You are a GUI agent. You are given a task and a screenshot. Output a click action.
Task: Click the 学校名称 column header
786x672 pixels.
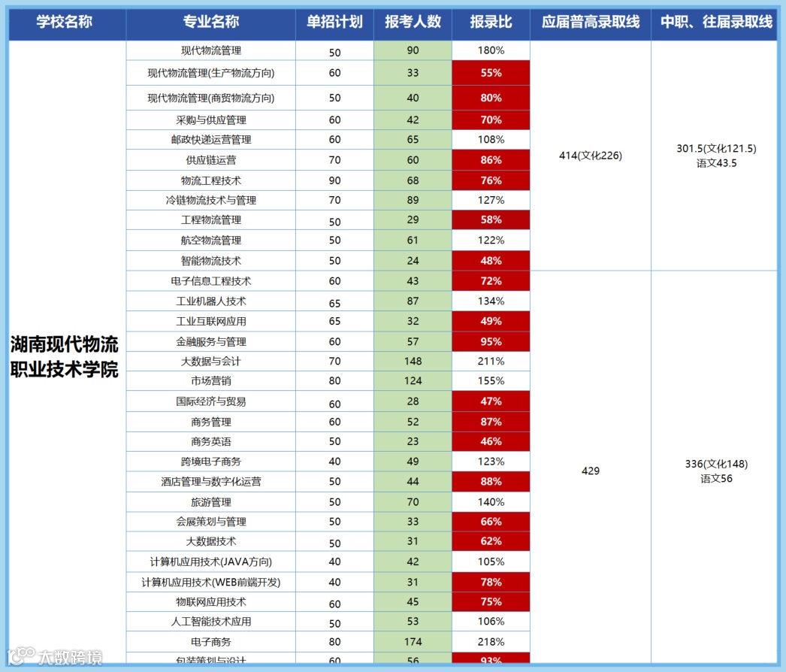pos(67,23)
